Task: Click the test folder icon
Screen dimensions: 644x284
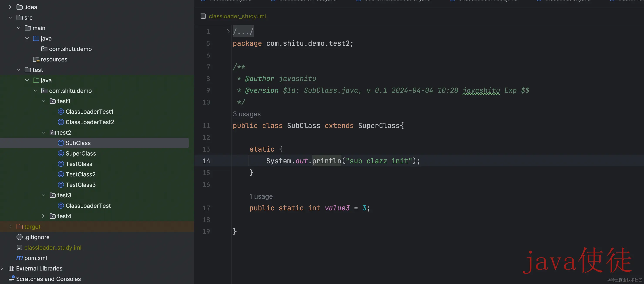Action: click(x=28, y=70)
